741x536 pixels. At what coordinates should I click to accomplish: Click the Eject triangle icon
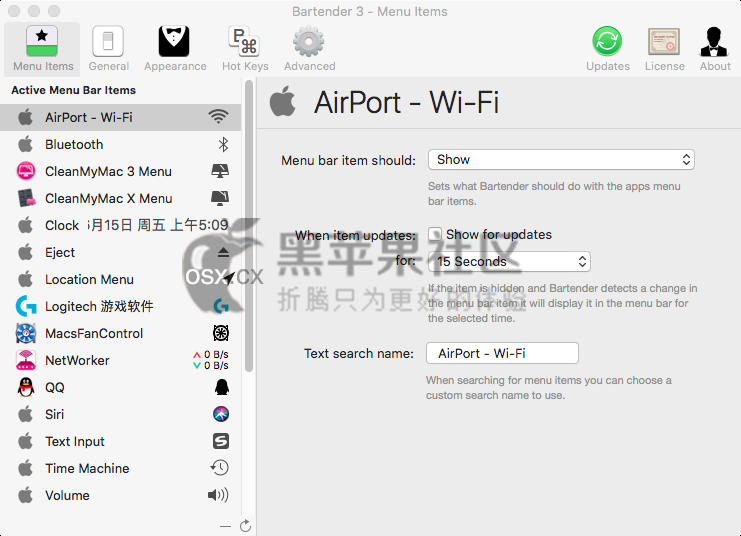224,252
